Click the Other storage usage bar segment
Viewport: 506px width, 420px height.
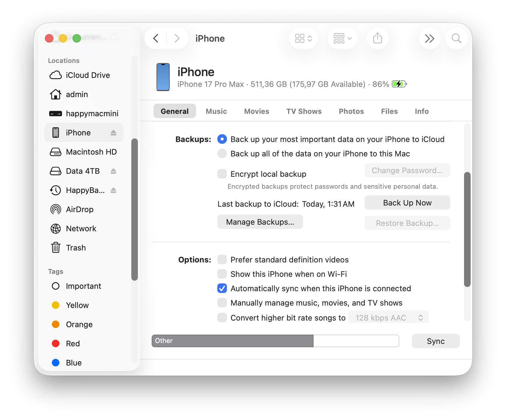(x=233, y=341)
